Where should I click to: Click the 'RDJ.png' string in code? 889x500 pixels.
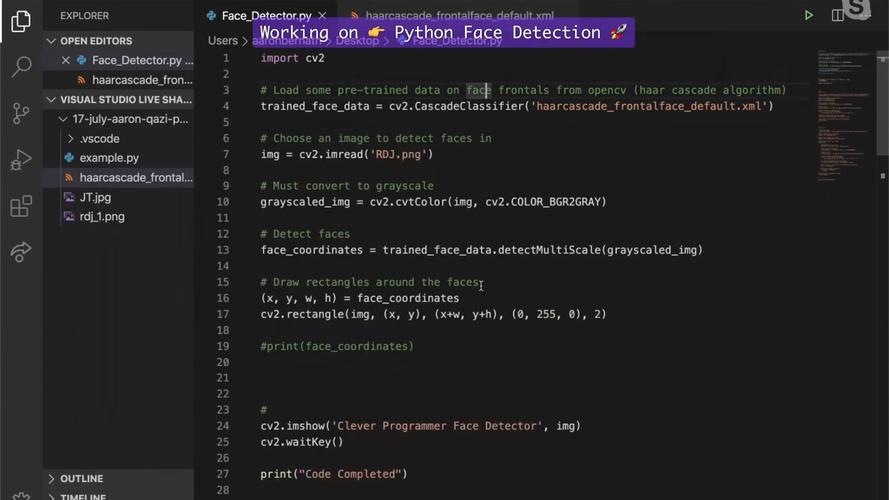pyautogui.click(x=399, y=154)
